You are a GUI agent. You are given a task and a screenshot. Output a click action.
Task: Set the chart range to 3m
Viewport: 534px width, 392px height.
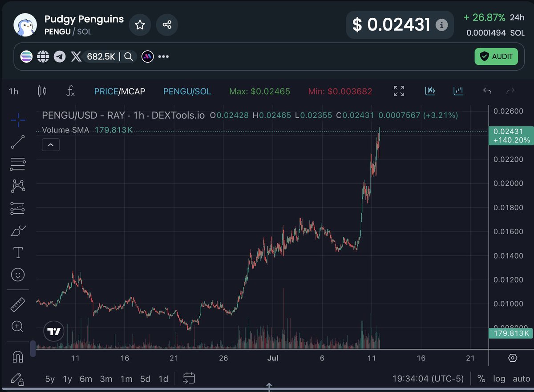point(106,379)
